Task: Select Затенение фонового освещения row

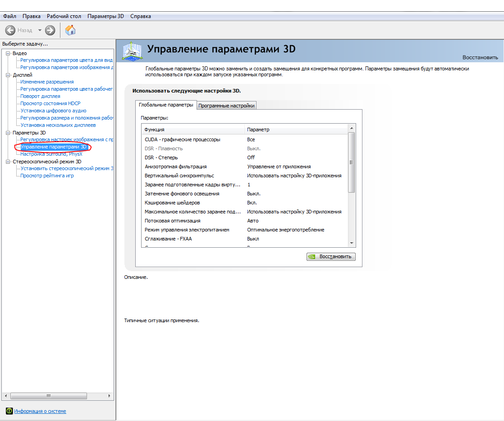Action: click(245, 194)
